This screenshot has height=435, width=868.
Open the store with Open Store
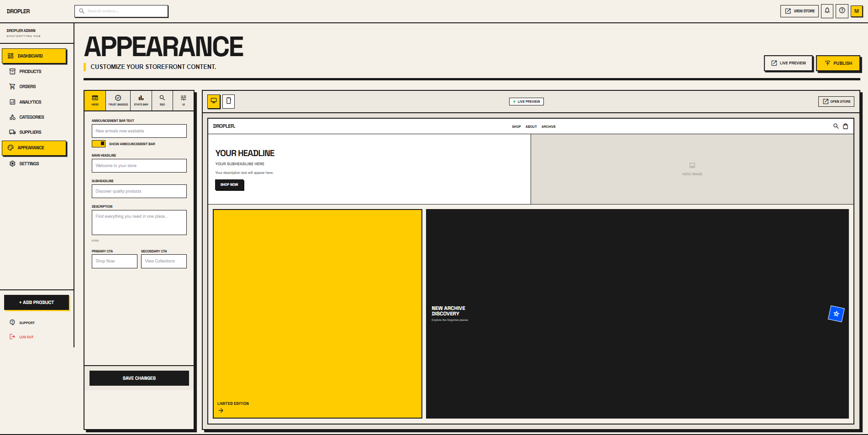[836, 101]
